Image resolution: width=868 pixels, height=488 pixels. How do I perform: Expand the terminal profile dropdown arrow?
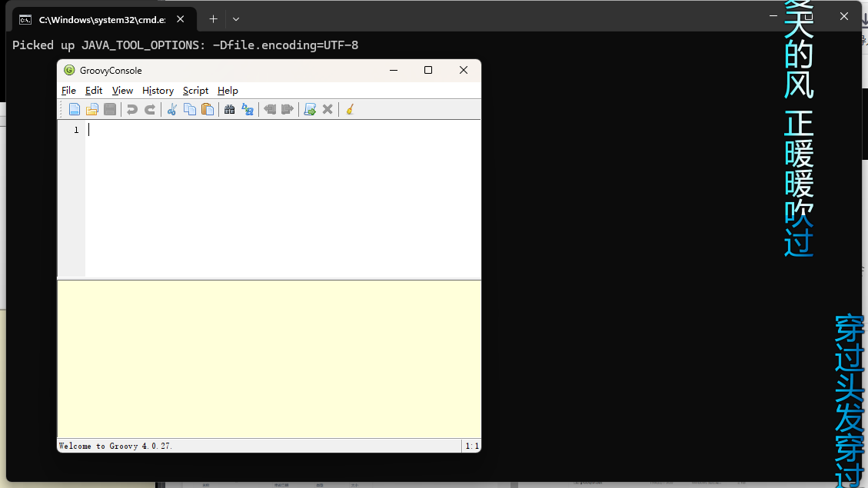(x=236, y=18)
